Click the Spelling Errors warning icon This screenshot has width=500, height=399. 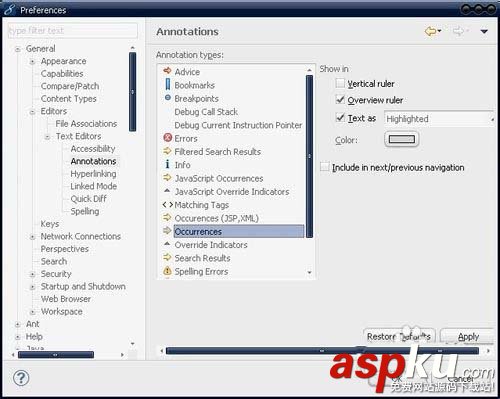[x=167, y=271]
